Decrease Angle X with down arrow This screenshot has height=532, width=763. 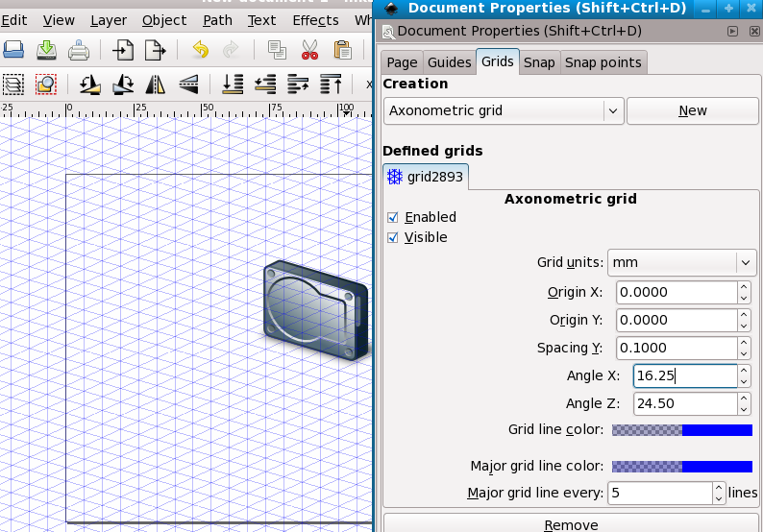pos(744,382)
